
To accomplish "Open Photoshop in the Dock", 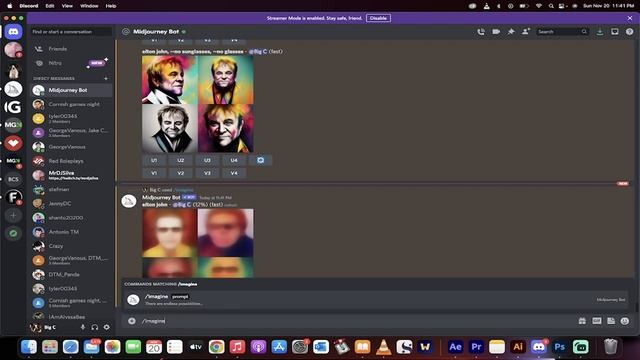I will [x=560, y=347].
